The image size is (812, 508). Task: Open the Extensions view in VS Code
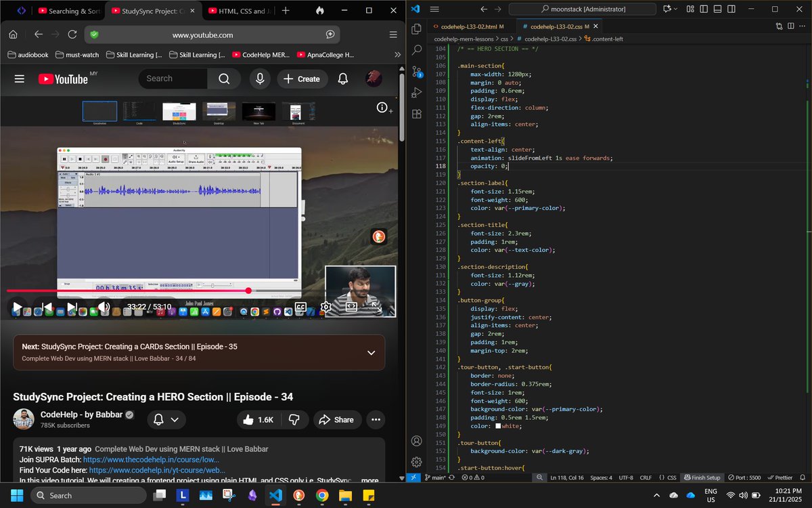click(417, 114)
